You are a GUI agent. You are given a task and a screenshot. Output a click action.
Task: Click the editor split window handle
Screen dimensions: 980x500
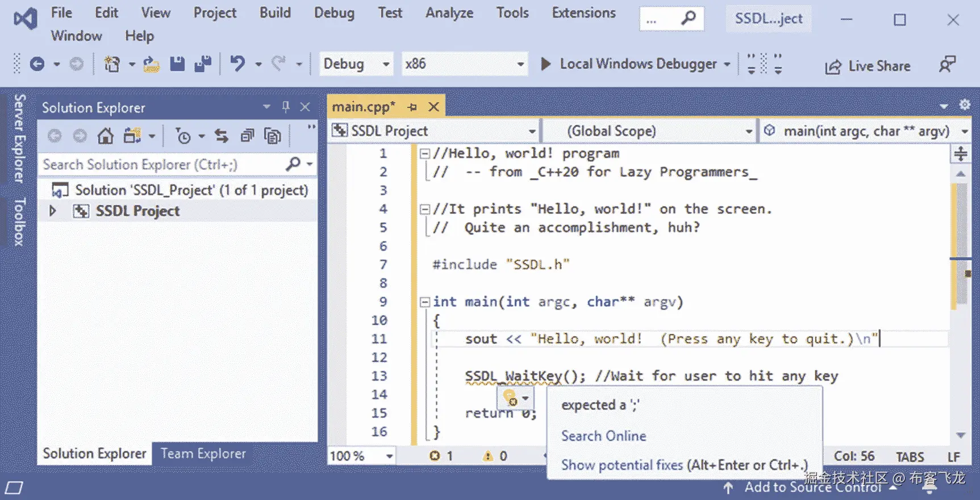[961, 153]
